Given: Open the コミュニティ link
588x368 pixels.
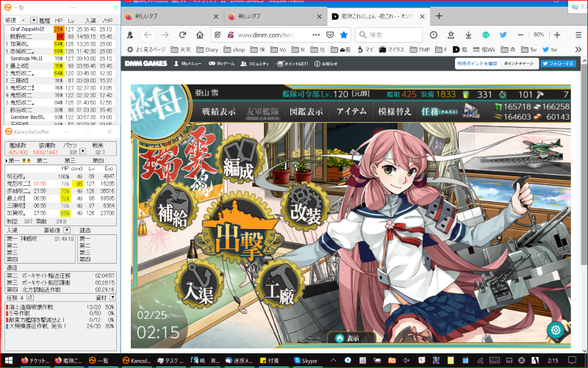Looking at the screenshot, I should click(x=255, y=64).
